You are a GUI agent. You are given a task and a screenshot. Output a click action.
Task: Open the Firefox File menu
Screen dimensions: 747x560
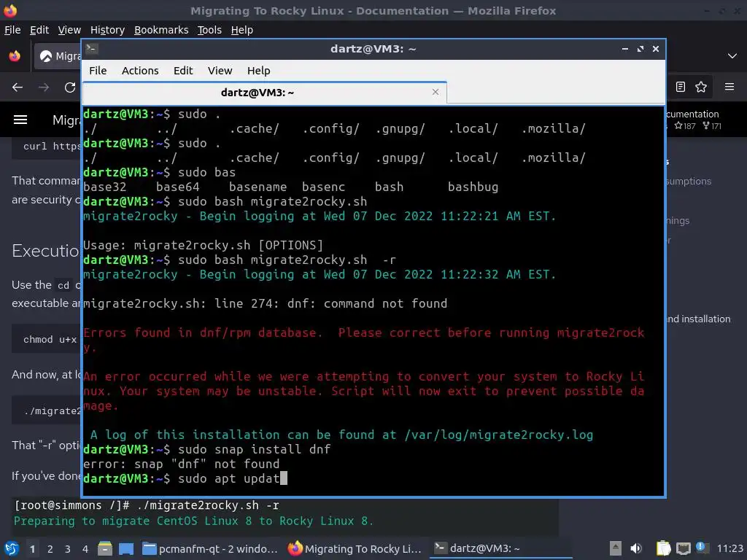[12, 30]
